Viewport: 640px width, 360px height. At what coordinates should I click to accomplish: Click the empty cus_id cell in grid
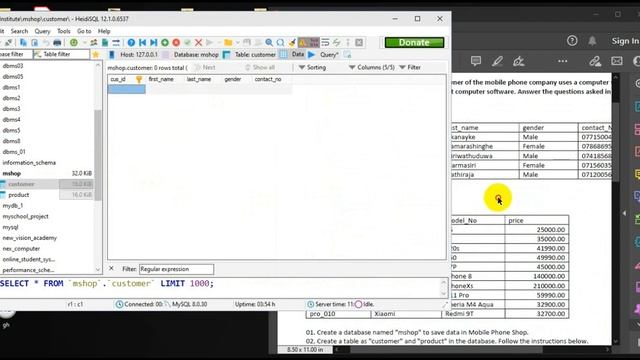pyautogui.click(x=127, y=89)
